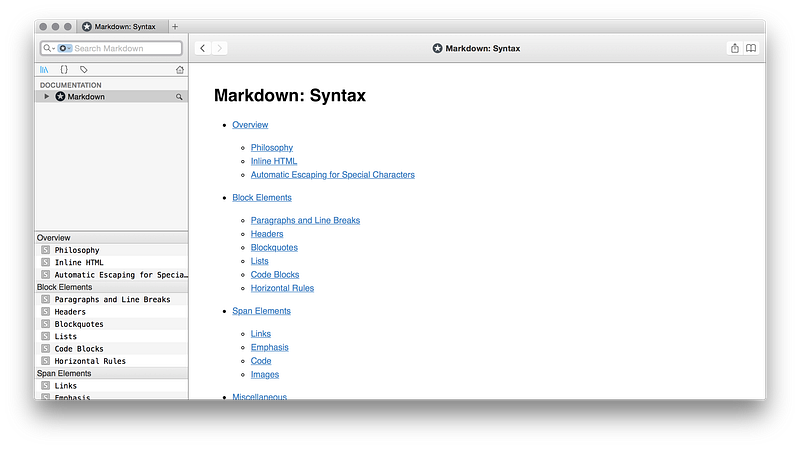Image resolution: width=800 pixels, height=449 pixels.
Task: Select Paragraphs and Line Breaks sidebar row
Action: 111,300
